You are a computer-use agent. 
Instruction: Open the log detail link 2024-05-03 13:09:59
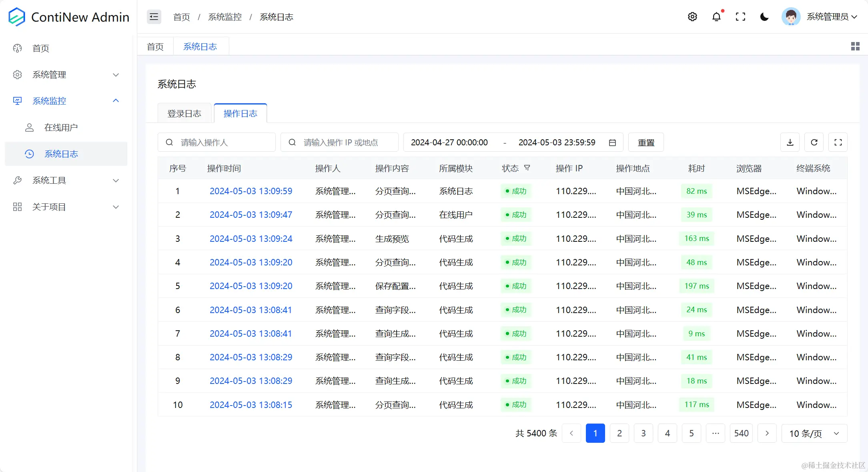click(251, 191)
